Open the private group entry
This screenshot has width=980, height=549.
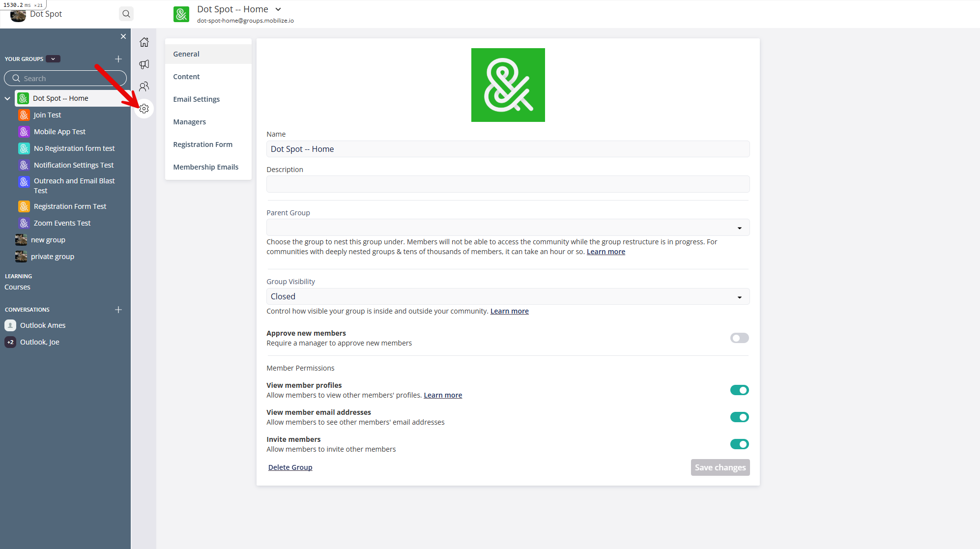(53, 257)
